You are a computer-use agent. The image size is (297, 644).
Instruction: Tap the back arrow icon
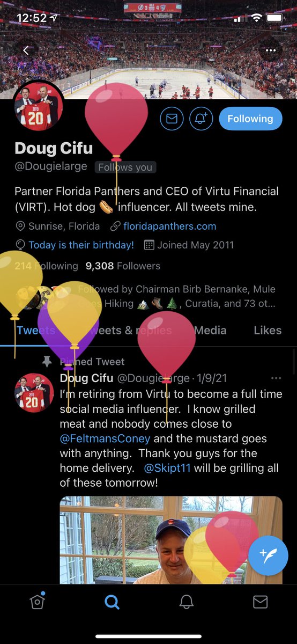coord(26,50)
